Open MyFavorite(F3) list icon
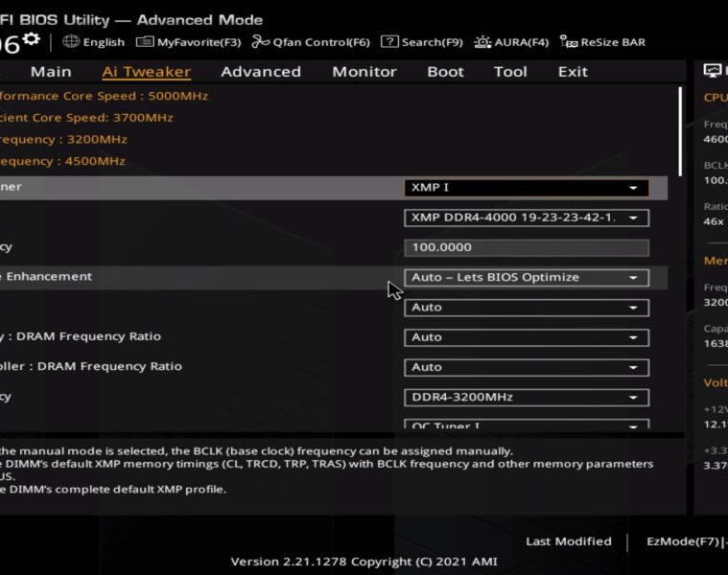 coord(145,42)
